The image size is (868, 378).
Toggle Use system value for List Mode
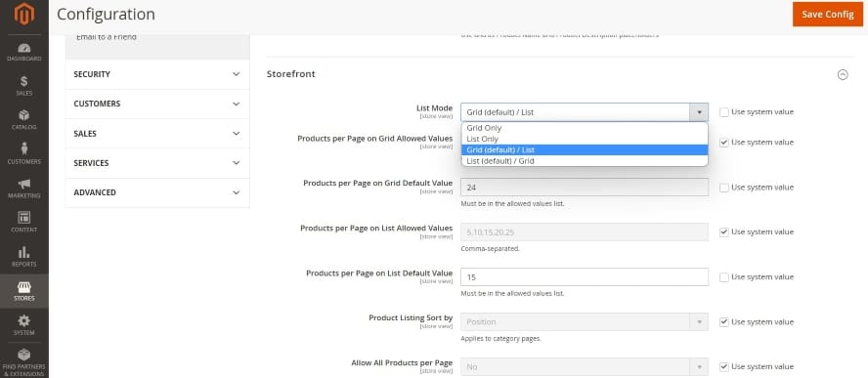(x=724, y=112)
